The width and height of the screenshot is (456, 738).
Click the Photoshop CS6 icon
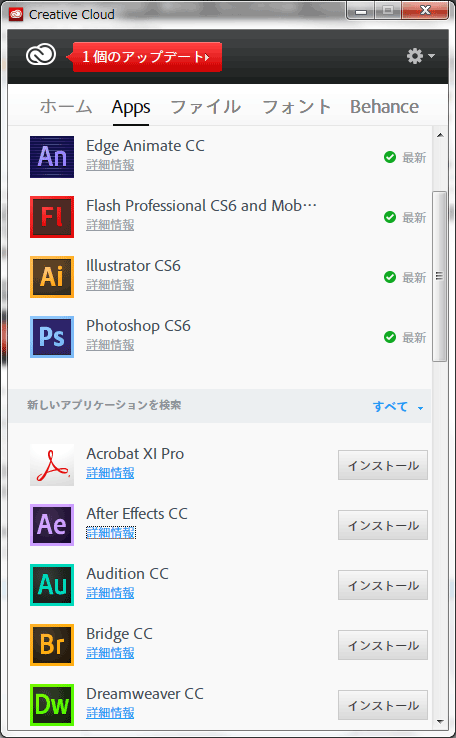pos(52,337)
